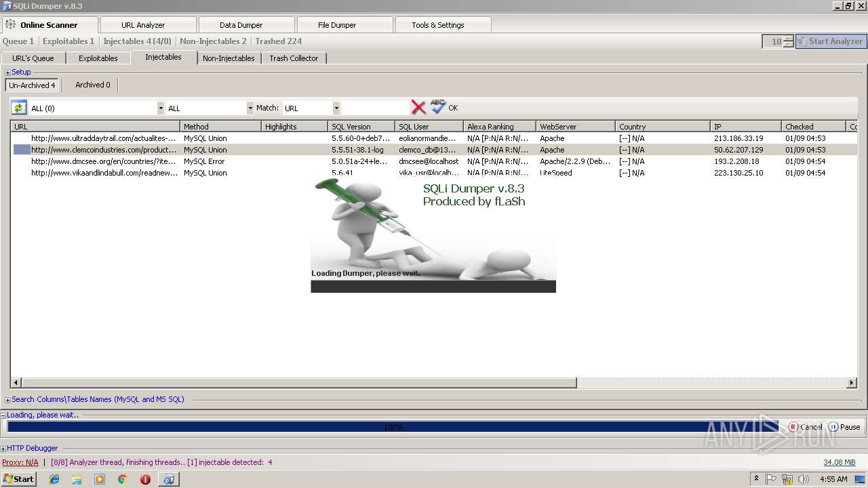Viewport: 868px width, 488px height.
Task: Select the Archived 0 tab
Action: tap(93, 85)
